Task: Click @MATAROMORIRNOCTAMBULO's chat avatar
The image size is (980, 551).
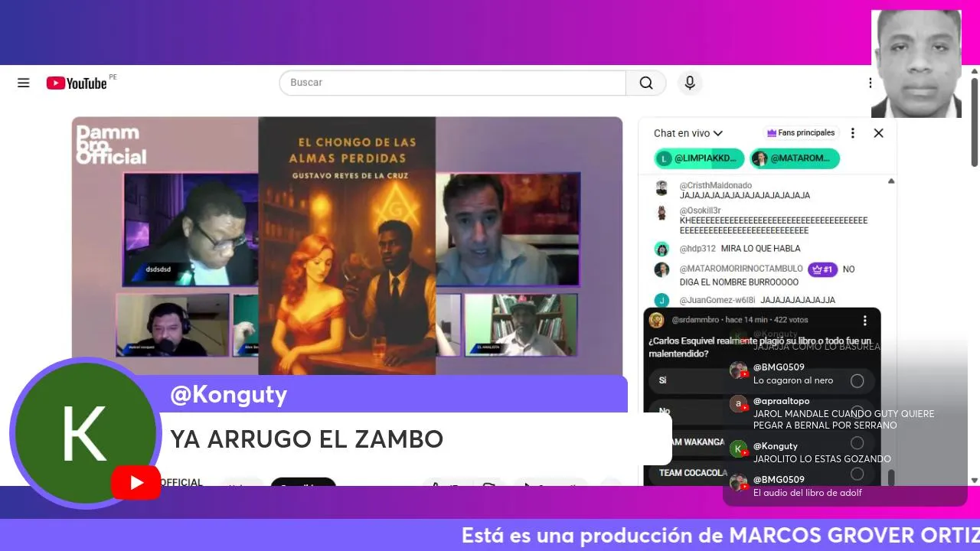Action: [x=661, y=269]
